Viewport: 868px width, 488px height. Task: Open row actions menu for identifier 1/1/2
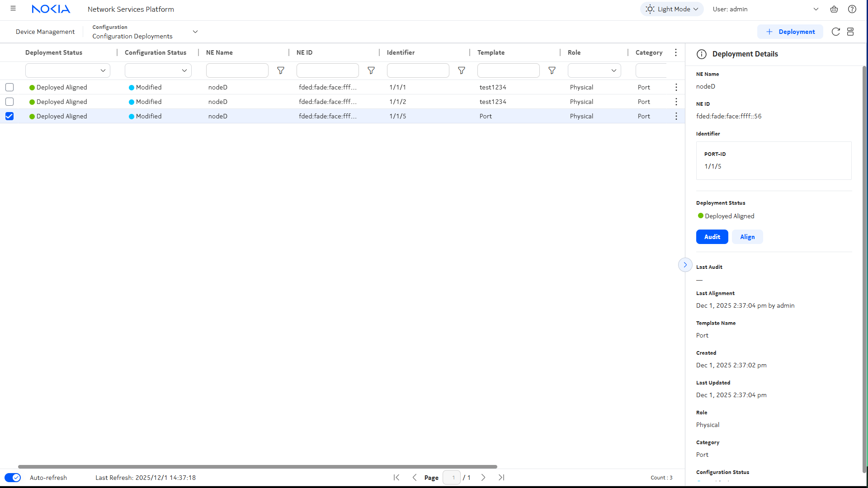pyautogui.click(x=676, y=102)
